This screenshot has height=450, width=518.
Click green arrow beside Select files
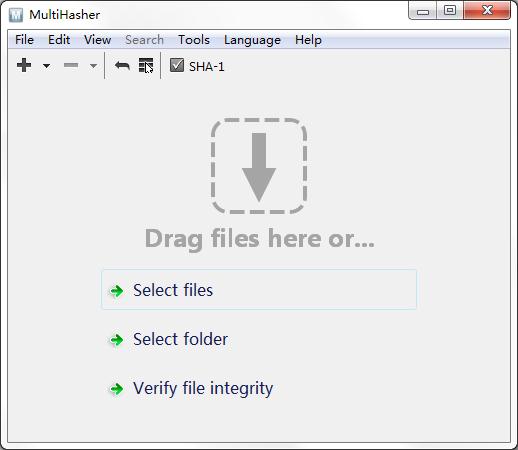coord(117,291)
